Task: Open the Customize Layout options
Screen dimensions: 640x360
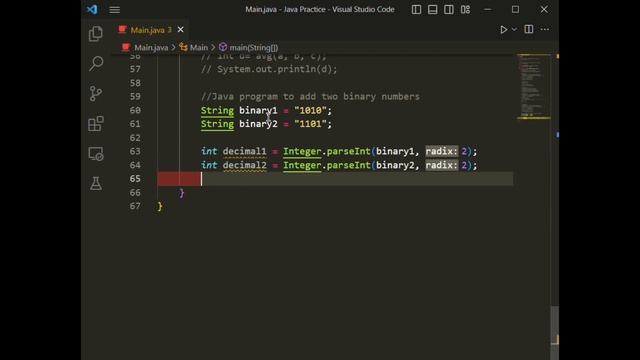Action: click(465, 9)
